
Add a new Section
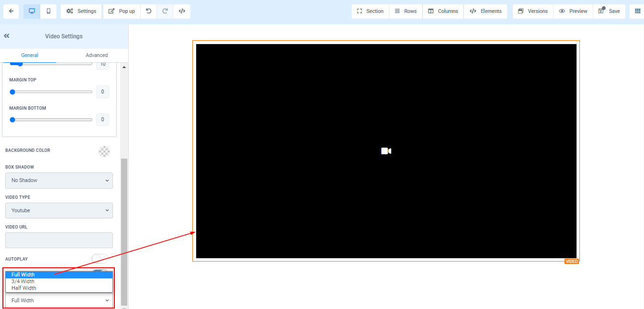(x=370, y=11)
